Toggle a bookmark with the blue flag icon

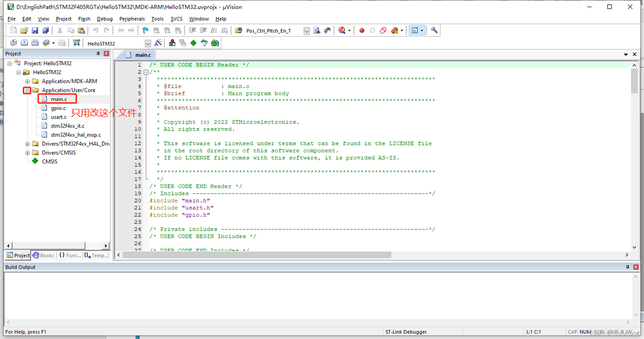click(x=145, y=30)
